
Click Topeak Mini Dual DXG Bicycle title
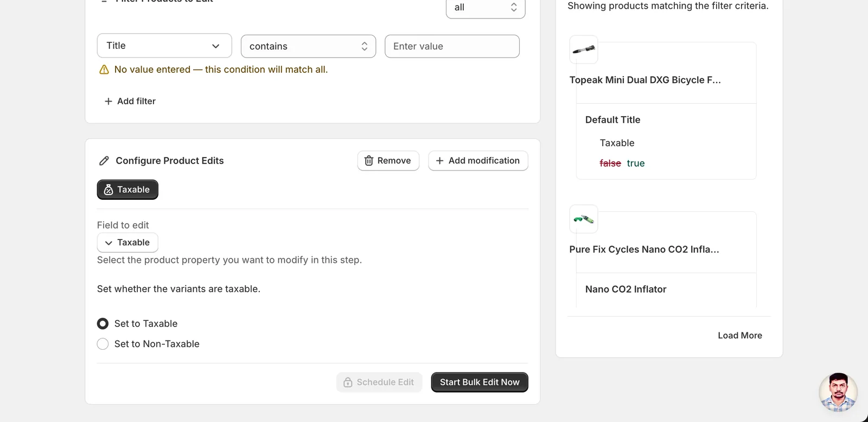point(645,80)
